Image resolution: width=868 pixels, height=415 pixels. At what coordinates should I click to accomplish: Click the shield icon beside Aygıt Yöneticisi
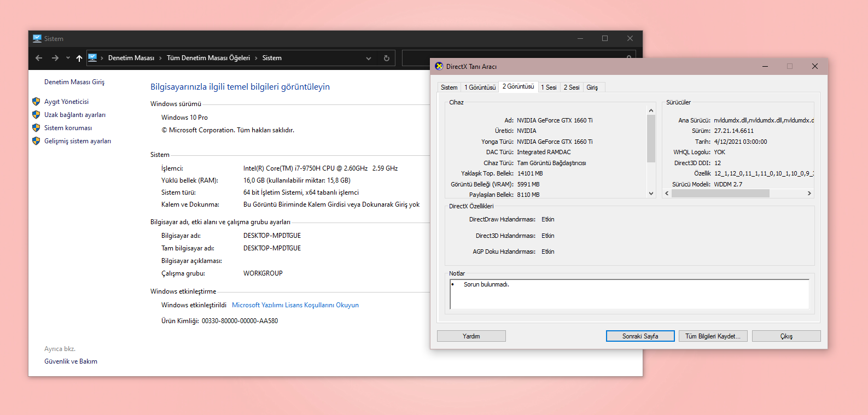36,102
